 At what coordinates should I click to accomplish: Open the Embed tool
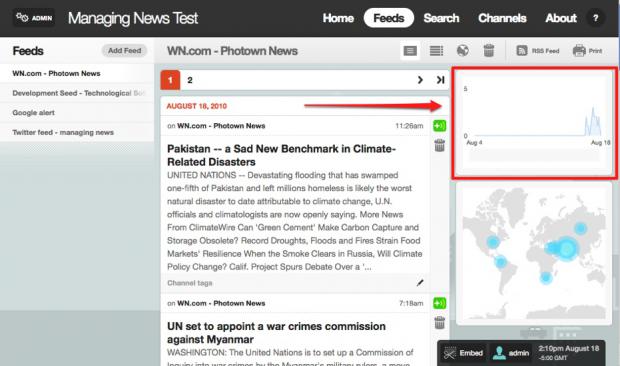(463, 353)
